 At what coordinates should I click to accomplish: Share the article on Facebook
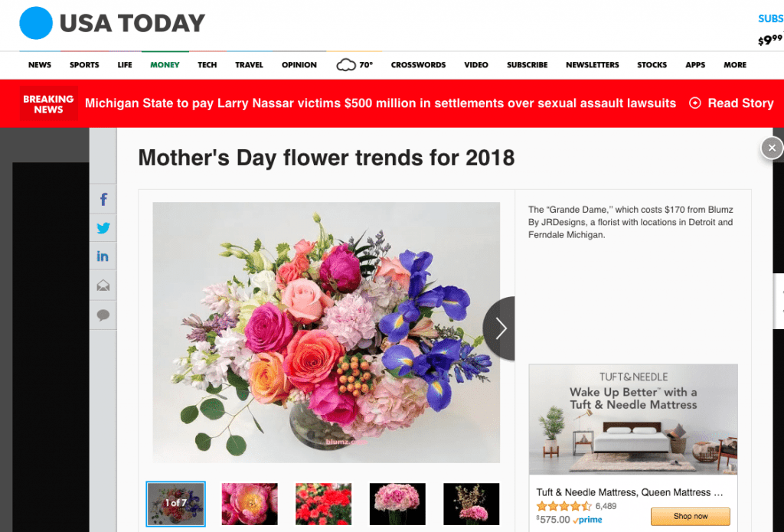coord(103,199)
